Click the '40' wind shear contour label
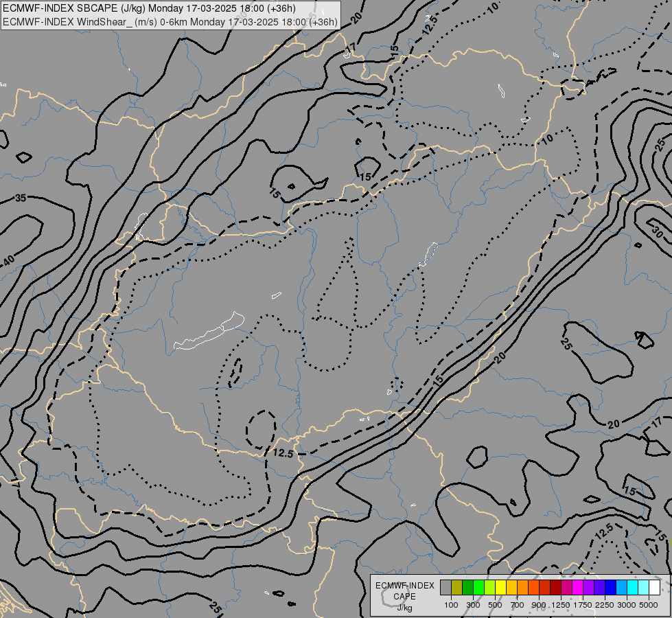 tap(8, 260)
